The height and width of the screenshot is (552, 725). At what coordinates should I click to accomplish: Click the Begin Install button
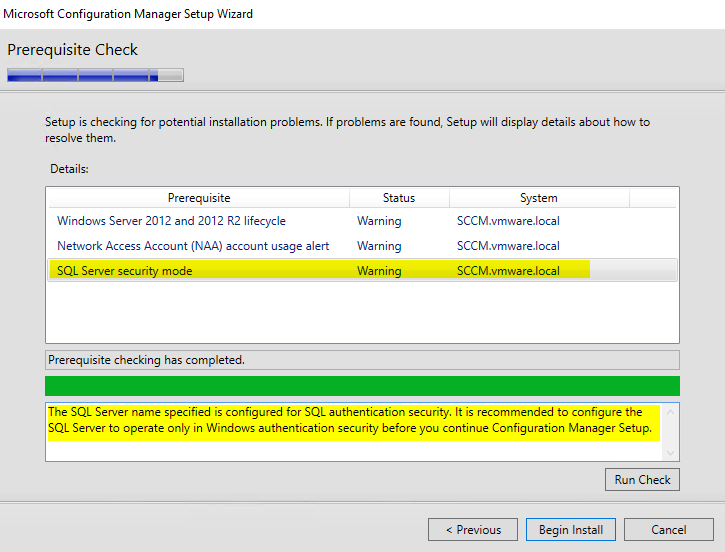572,530
